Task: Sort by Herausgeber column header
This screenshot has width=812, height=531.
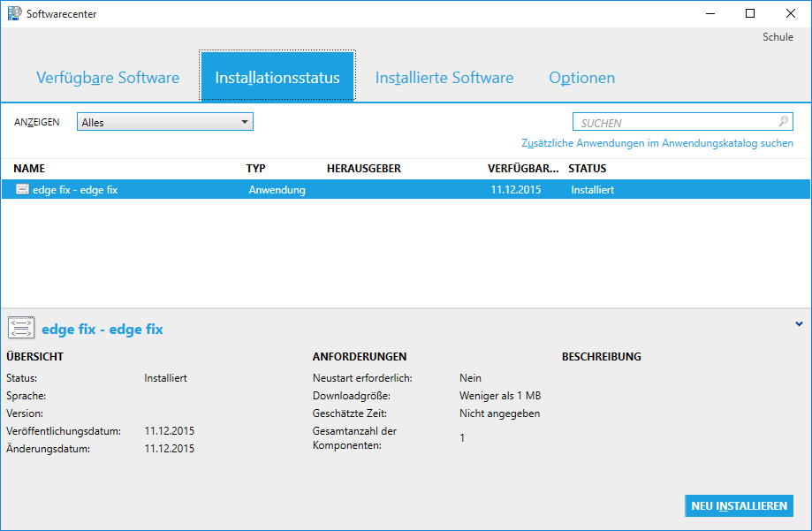Action: [364, 168]
